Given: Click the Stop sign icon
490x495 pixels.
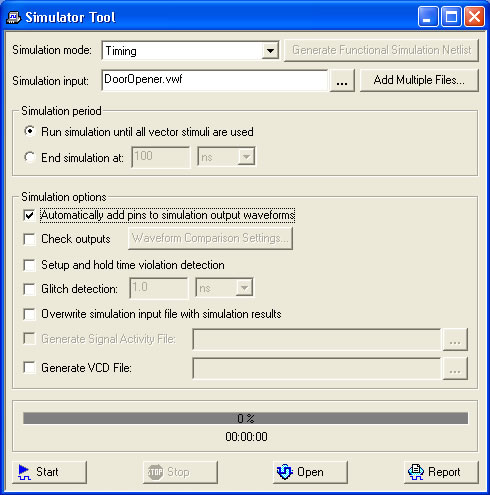Looking at the screenshot, I should tap(155, 472).
